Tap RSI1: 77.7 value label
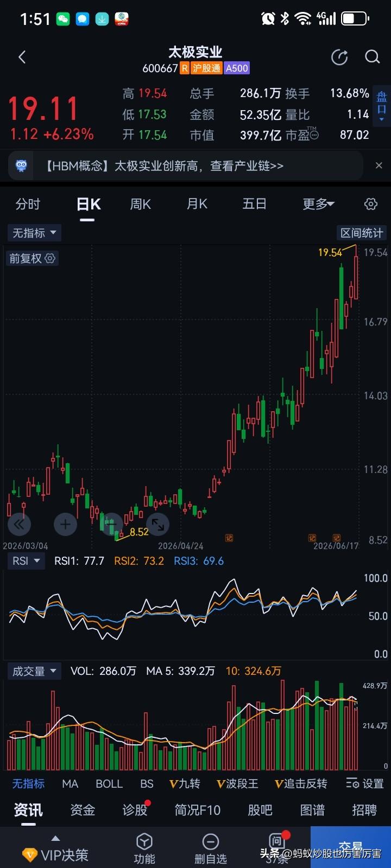Screen dimensions: 391x868 click(x=79, y=561)
